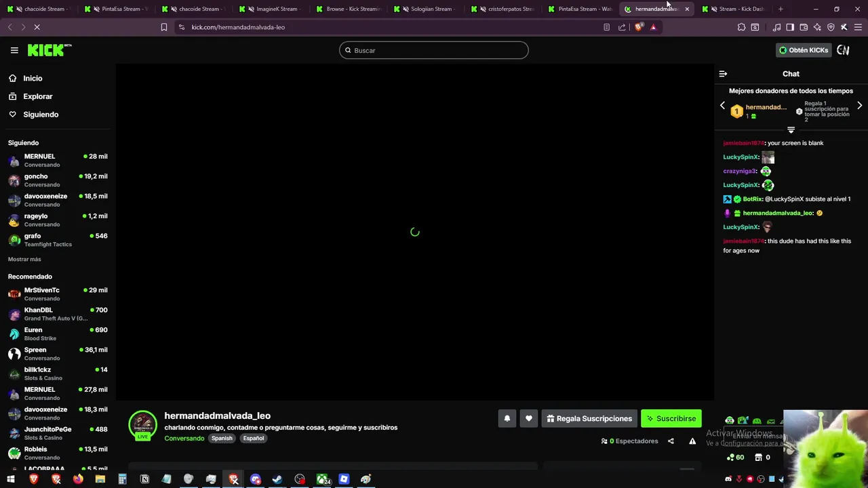Open Brave Rewards triangle icon
Image resolution: width=868 pixels, height=488 pixels.
click(653, 27)
